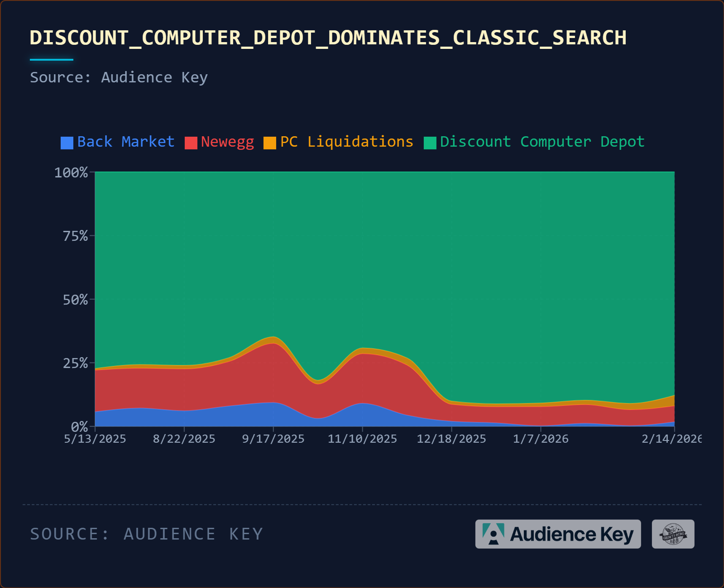Click the Back Market blue legend swatch
724x588 pixels.
click(x=67, y=143)
